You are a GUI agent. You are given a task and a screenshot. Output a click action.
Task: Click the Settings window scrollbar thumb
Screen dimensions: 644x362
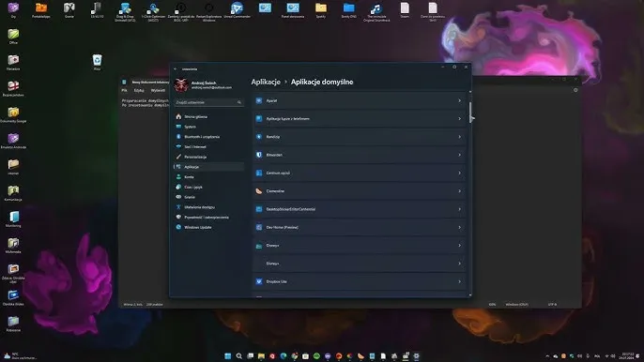coord(470,112)
